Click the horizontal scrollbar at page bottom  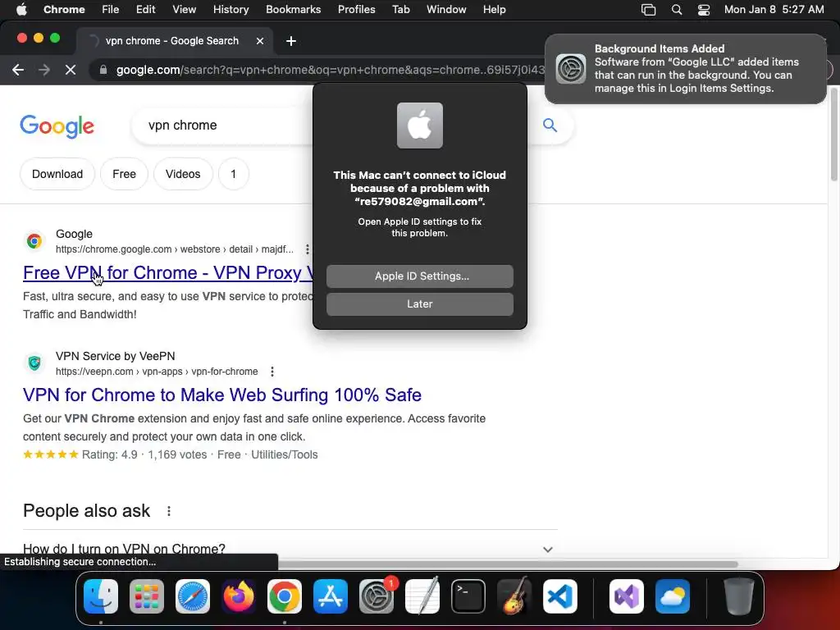click(508, 564)
